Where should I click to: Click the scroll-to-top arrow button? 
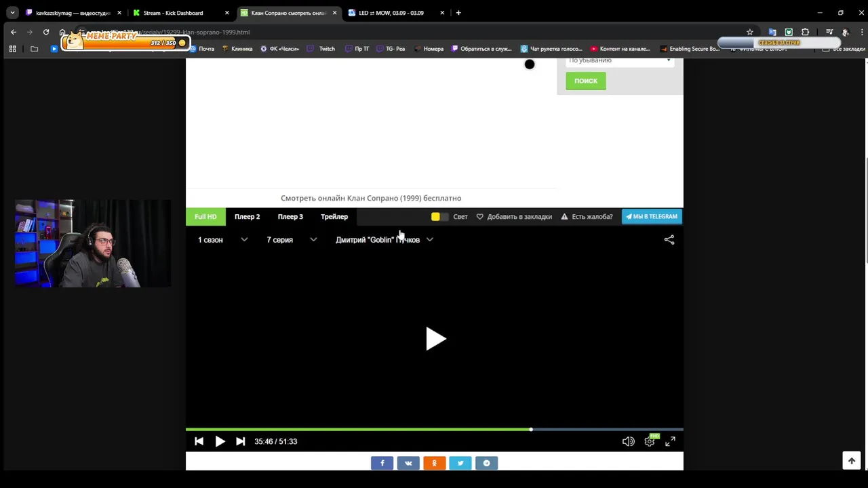coord(852,461)
